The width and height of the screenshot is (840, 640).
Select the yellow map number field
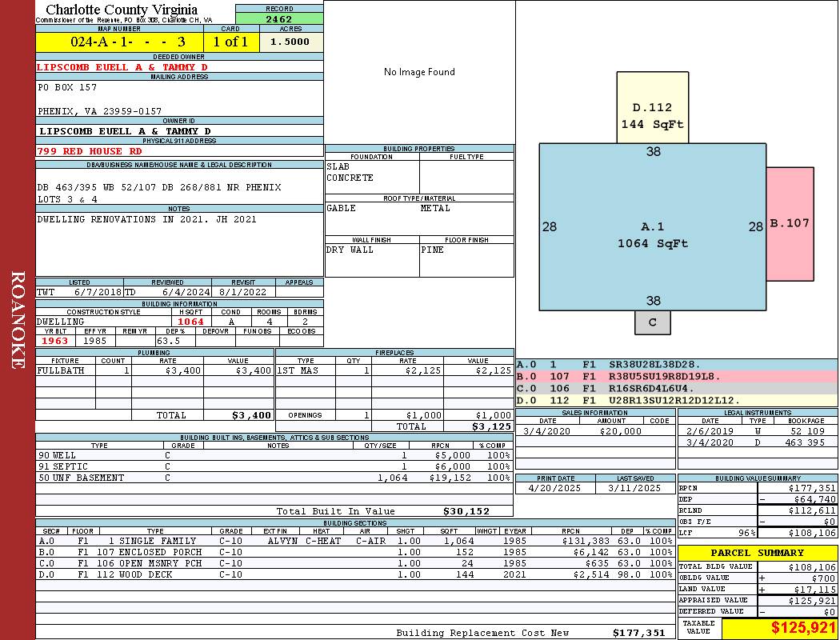coord(118,42)
